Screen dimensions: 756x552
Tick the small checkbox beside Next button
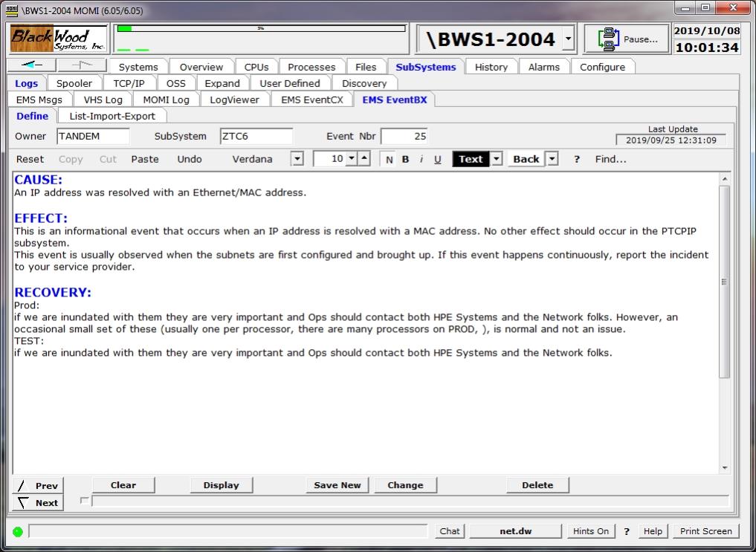coord(84,501)
